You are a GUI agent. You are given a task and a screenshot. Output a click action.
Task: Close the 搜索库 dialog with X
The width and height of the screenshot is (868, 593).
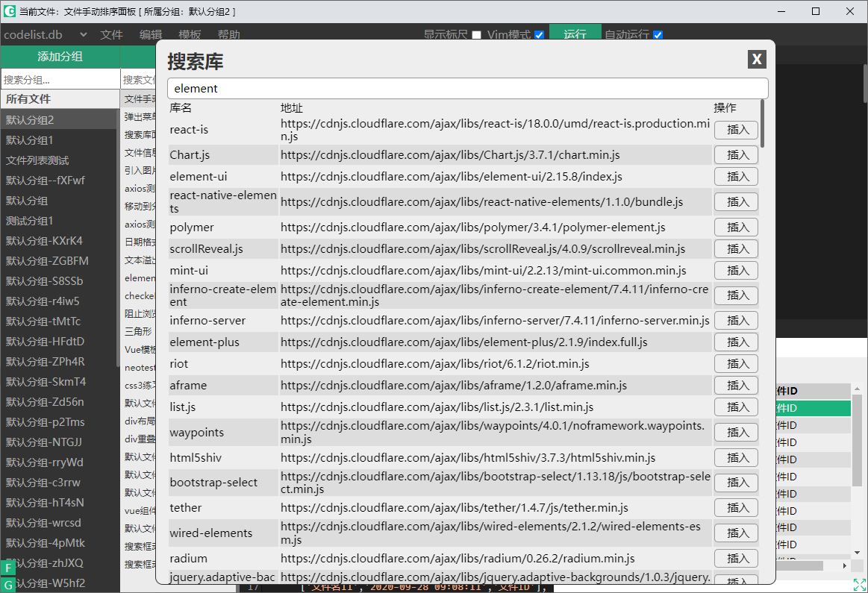coord(757,59)
